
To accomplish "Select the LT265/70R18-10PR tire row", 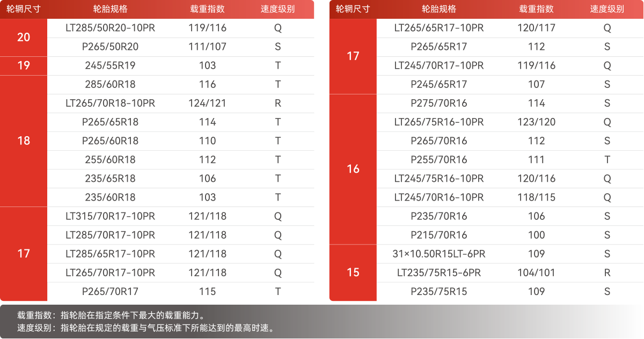I will (110, 103).
